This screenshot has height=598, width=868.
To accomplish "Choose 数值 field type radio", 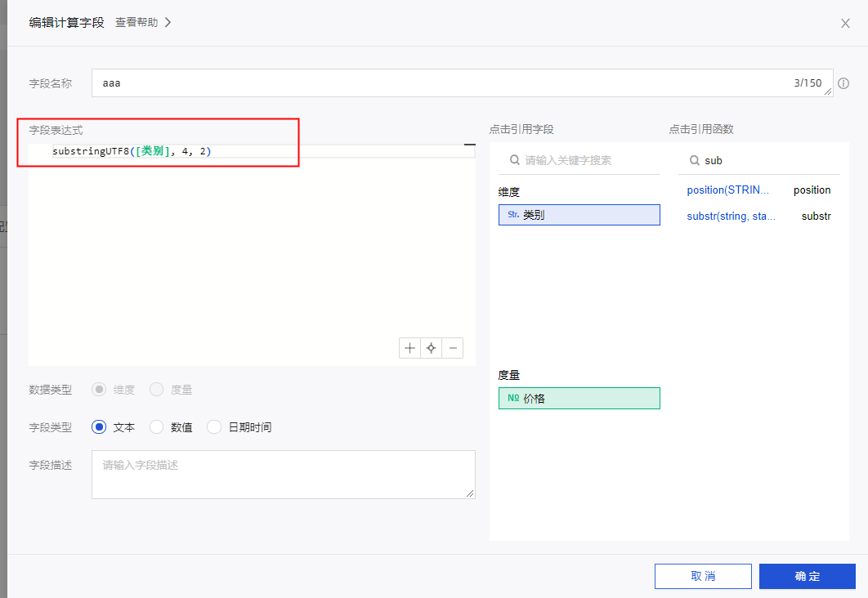I will pyautogui.click(x=157, y=427).
